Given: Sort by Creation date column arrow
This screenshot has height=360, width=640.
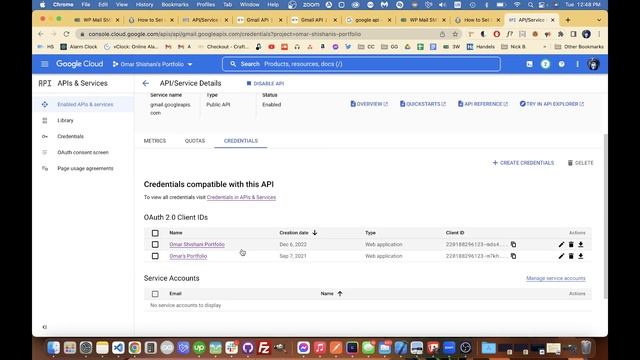Looking at the screenshot, I should click(315, 233).
